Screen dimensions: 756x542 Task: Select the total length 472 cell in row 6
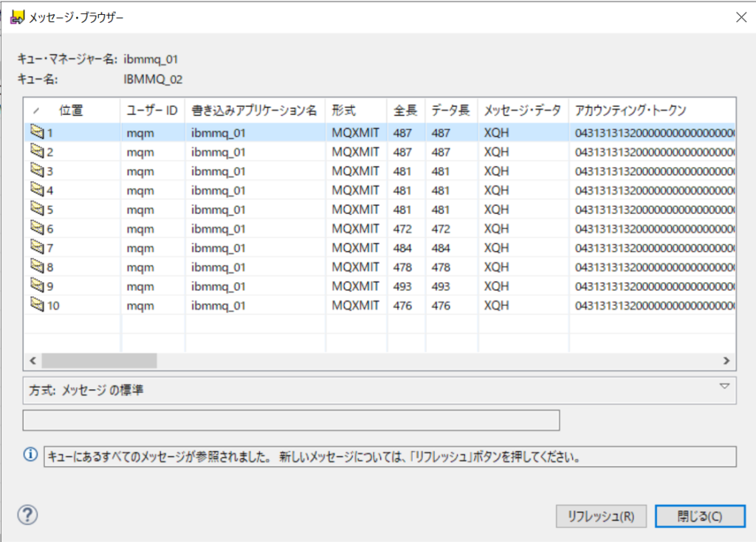(x=402, y=229)
